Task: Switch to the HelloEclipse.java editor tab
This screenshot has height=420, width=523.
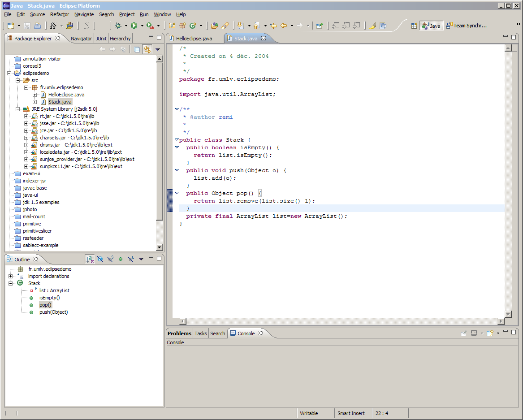Action: [194, 39]
